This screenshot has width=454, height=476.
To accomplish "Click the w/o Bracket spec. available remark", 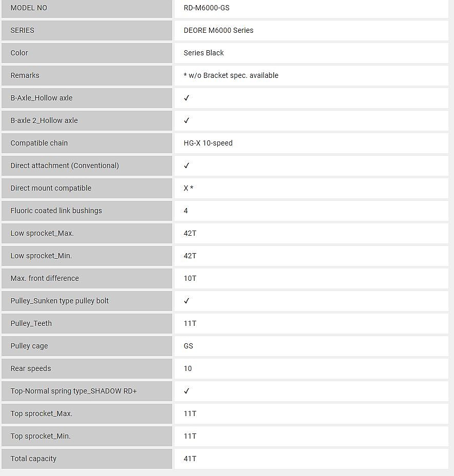I will pos(231,75).
